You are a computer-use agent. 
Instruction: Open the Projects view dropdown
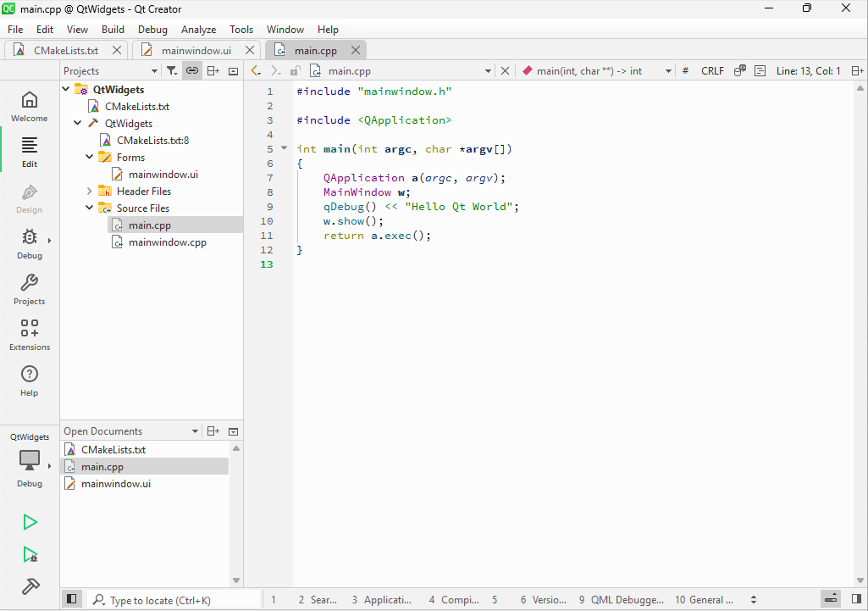110,71
